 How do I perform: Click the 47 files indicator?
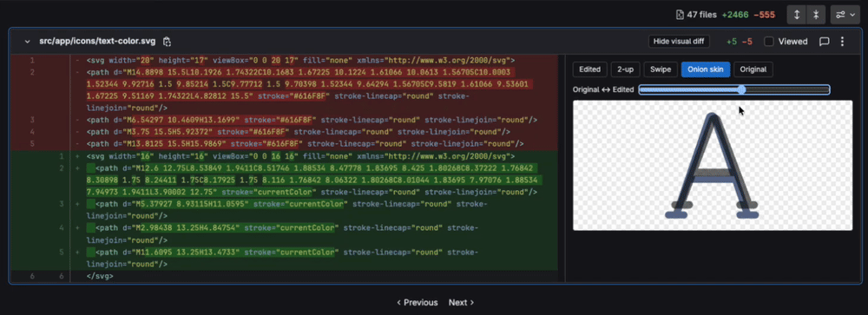tap(696, 15)
